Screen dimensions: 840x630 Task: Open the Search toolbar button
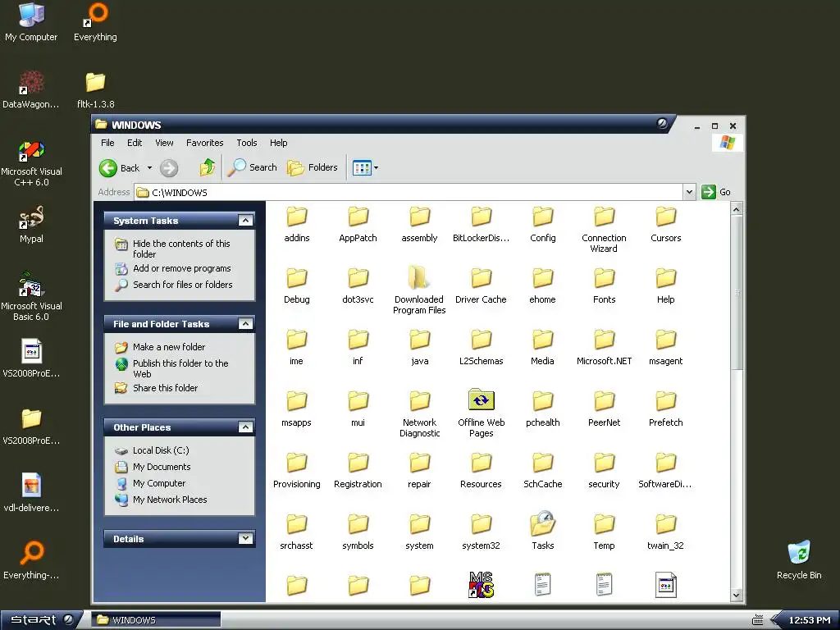(x=253, y=167)
